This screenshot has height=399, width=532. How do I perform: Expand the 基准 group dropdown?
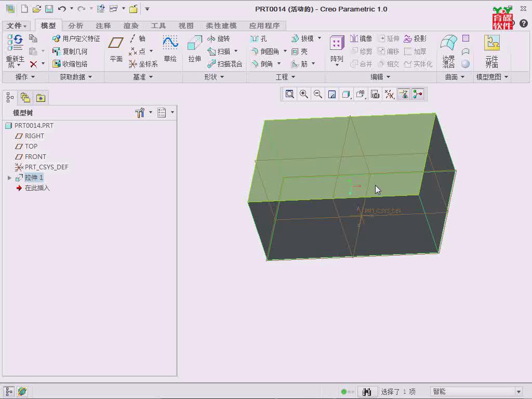coord(143,77)
